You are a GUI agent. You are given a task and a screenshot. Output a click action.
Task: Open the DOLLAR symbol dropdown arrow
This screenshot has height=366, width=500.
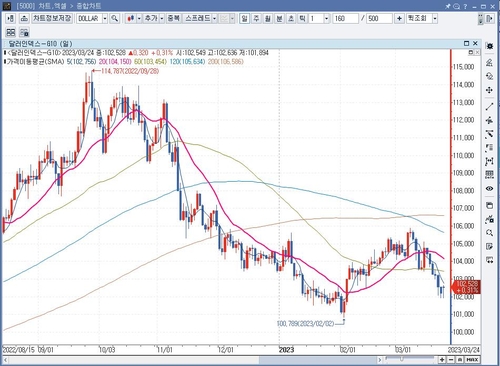pyautogui.click(x=105, y=18)
